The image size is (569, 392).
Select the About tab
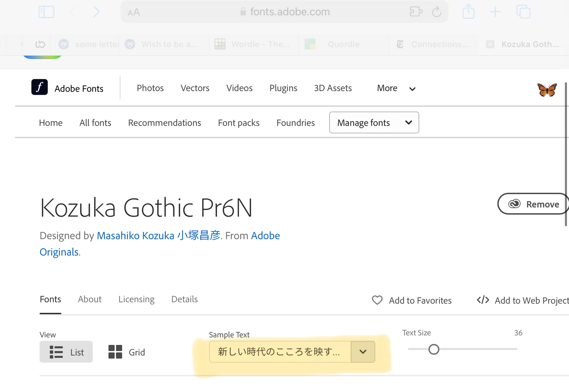tap(90, 299)
